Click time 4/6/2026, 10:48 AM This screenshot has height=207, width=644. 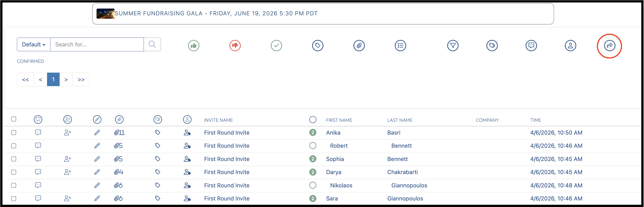(x=556, y=185)
